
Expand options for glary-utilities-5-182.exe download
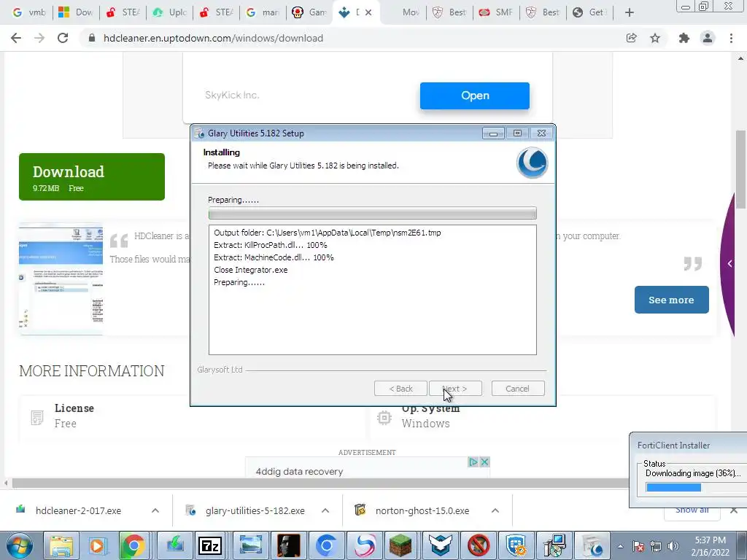point(325,510)
